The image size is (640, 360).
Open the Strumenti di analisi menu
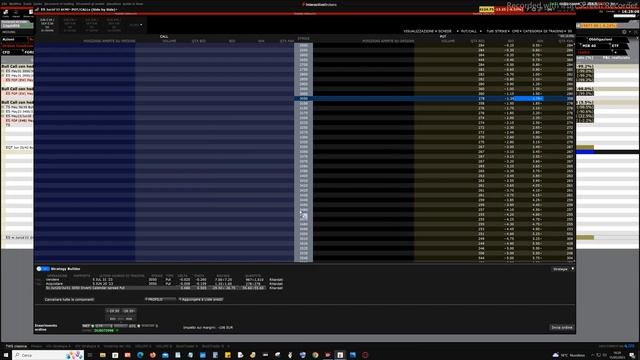(x=90, y=4)
